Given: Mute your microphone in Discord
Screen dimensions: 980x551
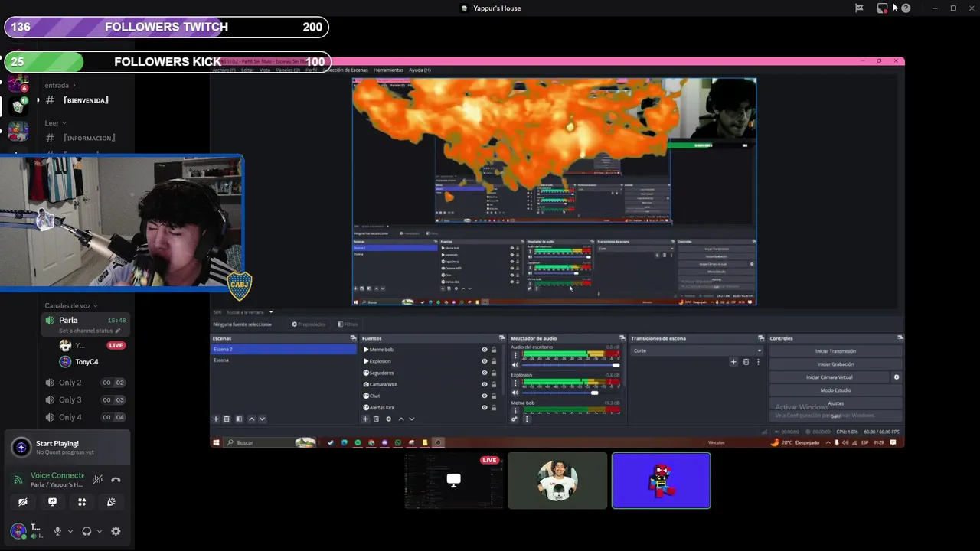Looking at the screenshot, I should 57,531.
